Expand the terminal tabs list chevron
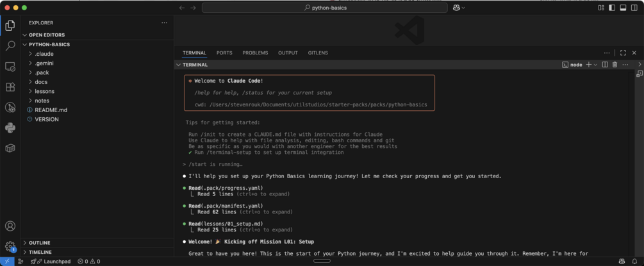Image resolution: width=644 pixels, height=266 pixels. click(x=640, y=65)
